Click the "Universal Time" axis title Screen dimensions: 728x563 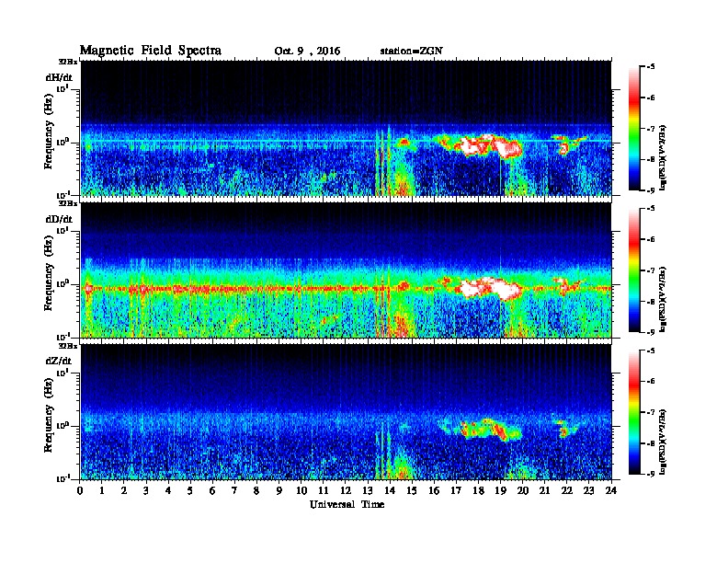347,504
